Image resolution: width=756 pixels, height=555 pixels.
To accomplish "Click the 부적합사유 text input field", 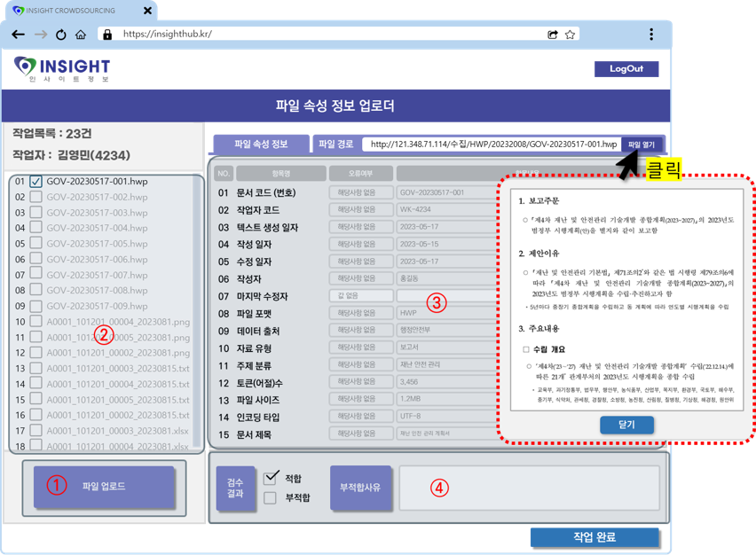I will [529, 488].
